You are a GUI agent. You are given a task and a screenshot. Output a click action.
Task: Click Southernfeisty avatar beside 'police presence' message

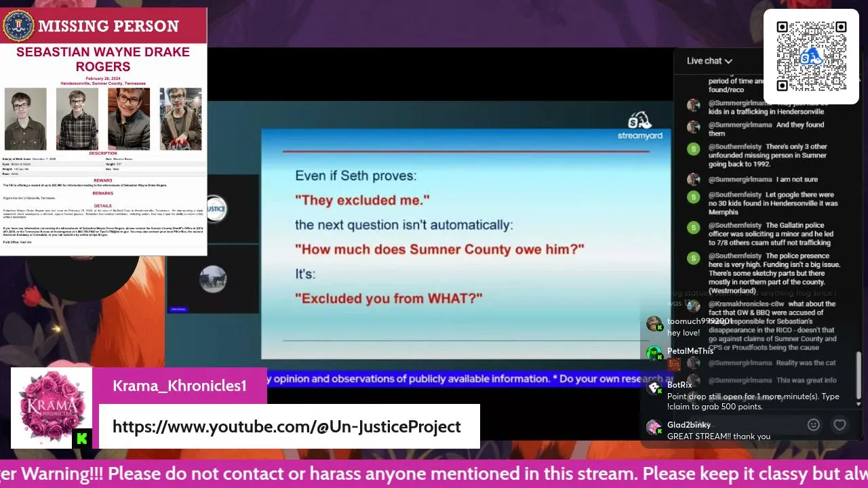pyautogui.click(x=693, y=258)
